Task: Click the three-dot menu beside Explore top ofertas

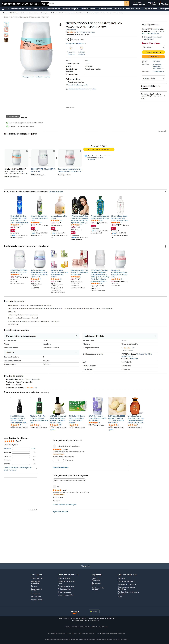Action: pyautogui.click(x=165, y=192)
